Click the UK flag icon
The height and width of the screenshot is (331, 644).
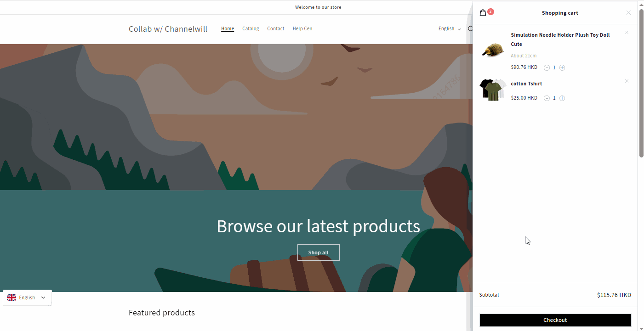(11, 297)
